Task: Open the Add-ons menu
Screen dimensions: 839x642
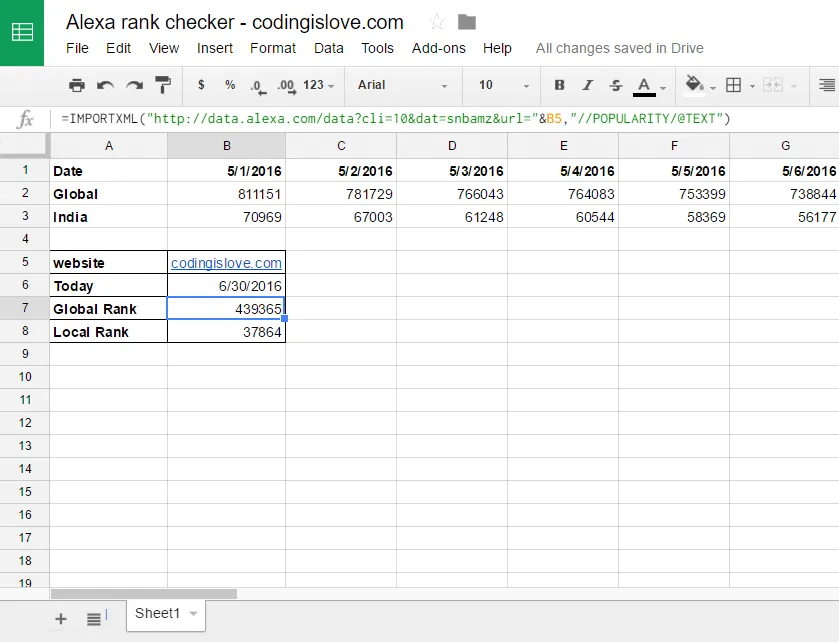Action: pyautogui.click(x=439, y=48)
